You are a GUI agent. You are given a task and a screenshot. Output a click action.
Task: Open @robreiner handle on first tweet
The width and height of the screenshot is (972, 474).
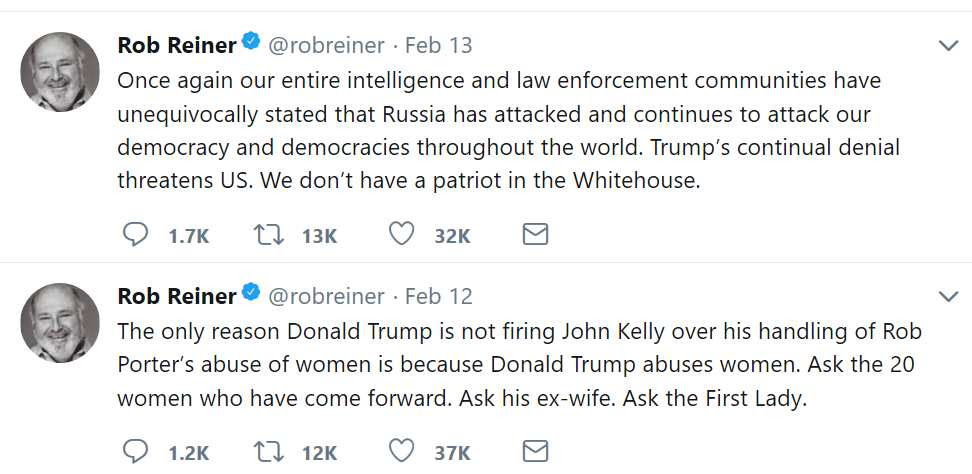pyautogui.click(x=327, y=45)
